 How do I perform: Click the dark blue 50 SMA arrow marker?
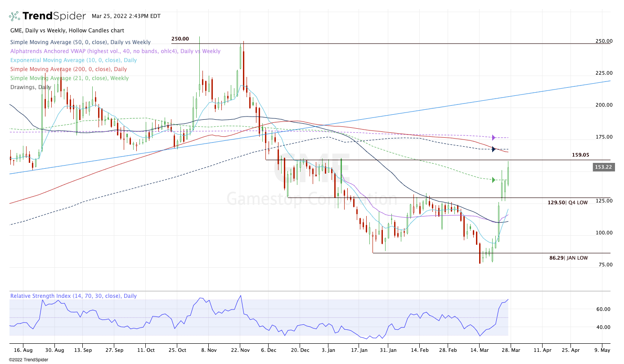494,149
